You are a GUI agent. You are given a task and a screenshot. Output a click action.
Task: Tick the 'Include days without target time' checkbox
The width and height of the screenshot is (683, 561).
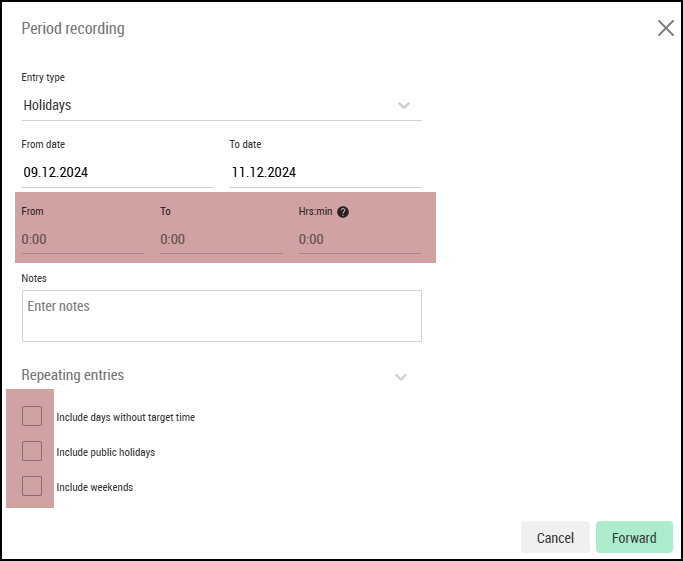pos(32,416)
